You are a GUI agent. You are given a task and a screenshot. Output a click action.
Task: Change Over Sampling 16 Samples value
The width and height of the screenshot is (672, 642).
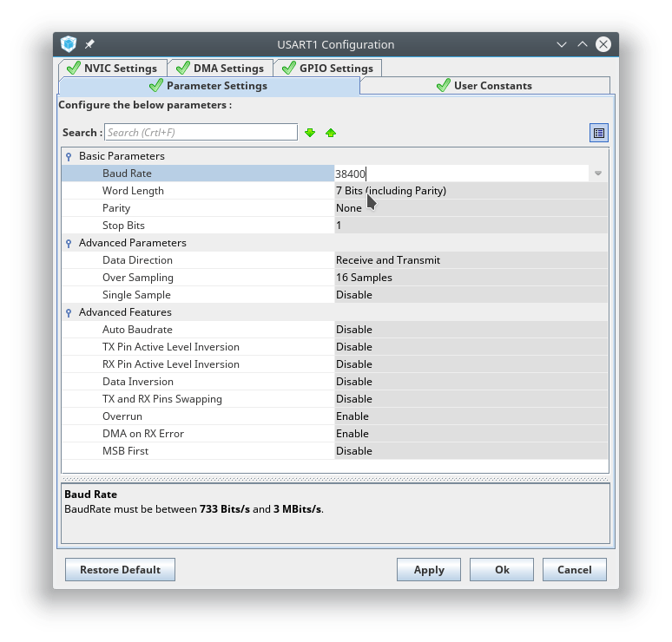[x=471, y=278]
